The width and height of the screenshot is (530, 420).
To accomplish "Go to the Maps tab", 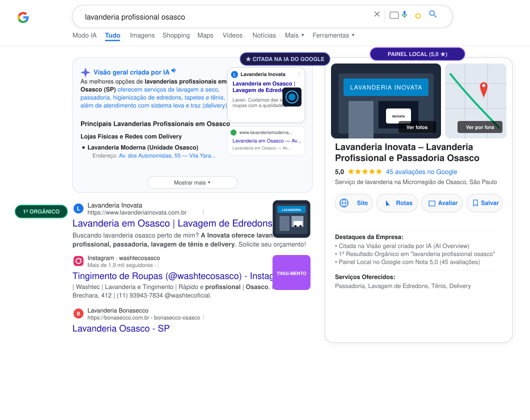I will click(x=205, y=35).
